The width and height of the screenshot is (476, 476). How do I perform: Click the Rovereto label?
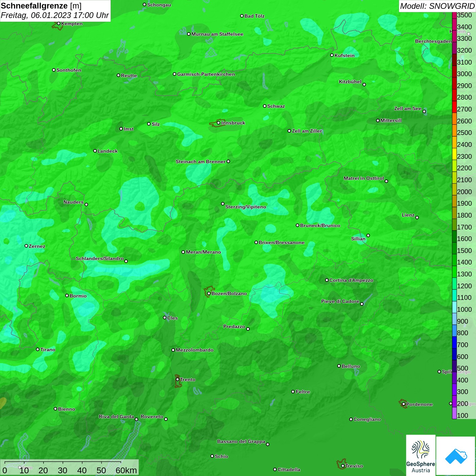(x=152, y=417)
